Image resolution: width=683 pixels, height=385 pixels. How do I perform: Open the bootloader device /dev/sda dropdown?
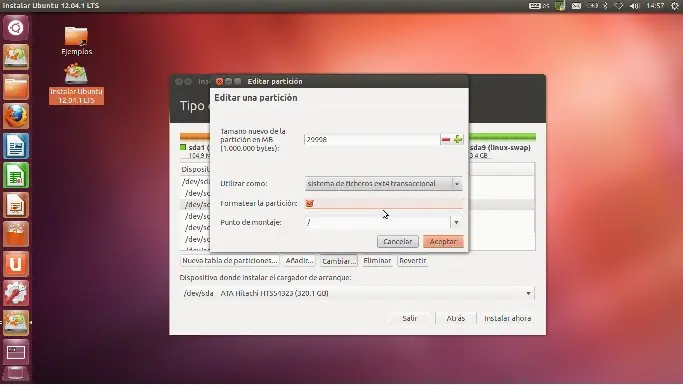point(357,293)
